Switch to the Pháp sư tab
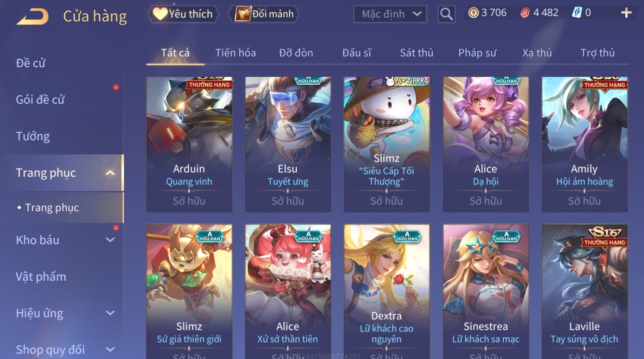644x359 pixels. tap(477, 53)
